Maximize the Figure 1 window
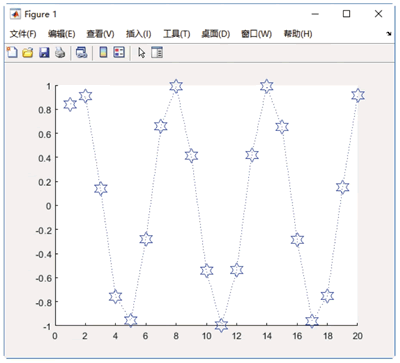This screenshot has width=400, height=363. pos(347,14)
